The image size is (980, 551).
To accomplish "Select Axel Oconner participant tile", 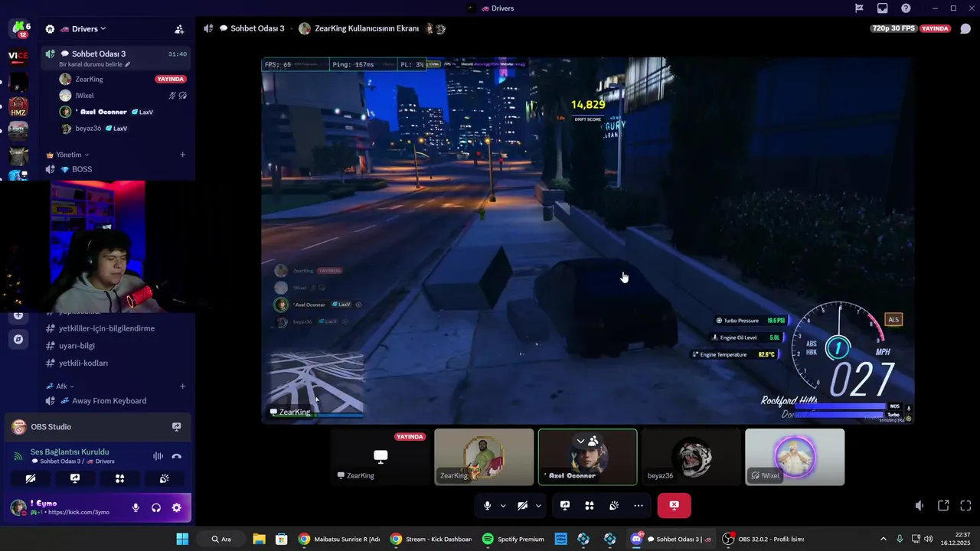I will tap(587, 457).
